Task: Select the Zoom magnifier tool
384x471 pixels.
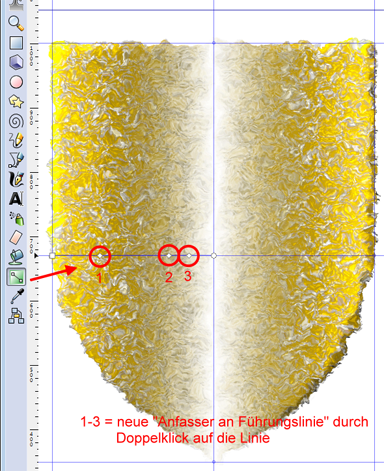Action: (16, 23)
